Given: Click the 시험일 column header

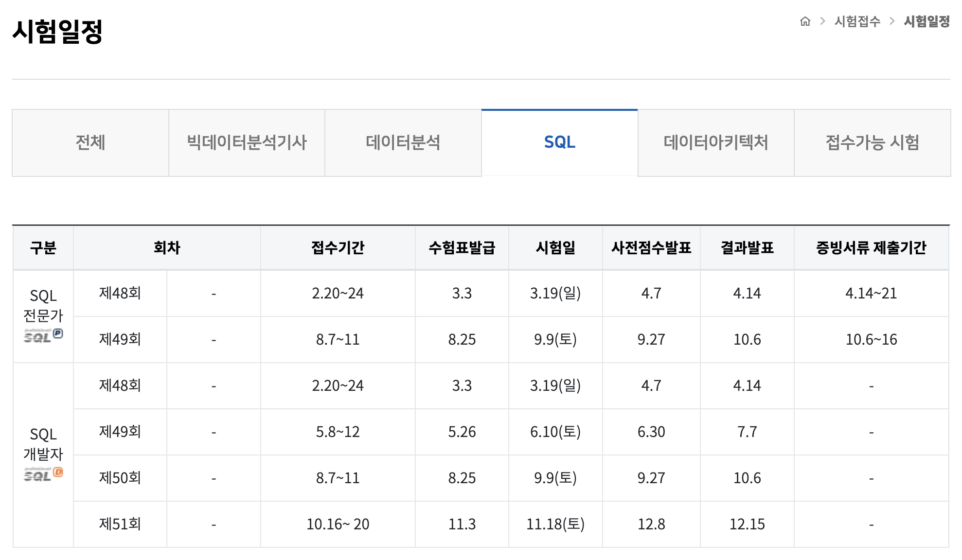Looking at the screenshot, I should [x=555, y=248].
